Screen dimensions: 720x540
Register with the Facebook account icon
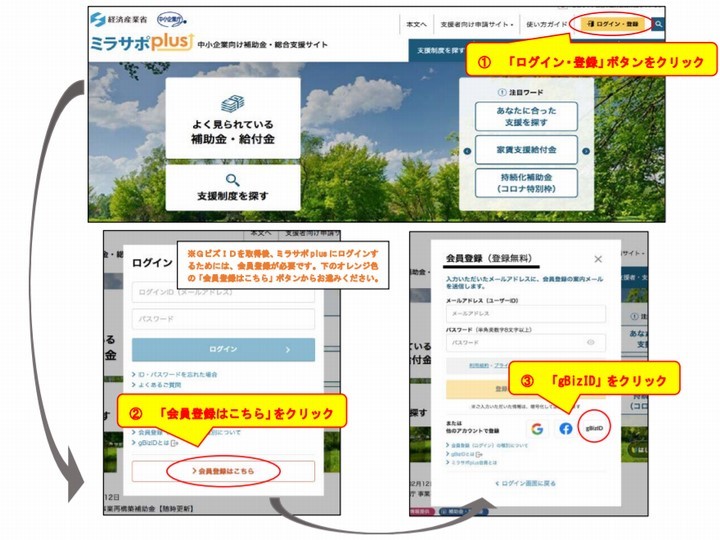(x=566, y=428)
